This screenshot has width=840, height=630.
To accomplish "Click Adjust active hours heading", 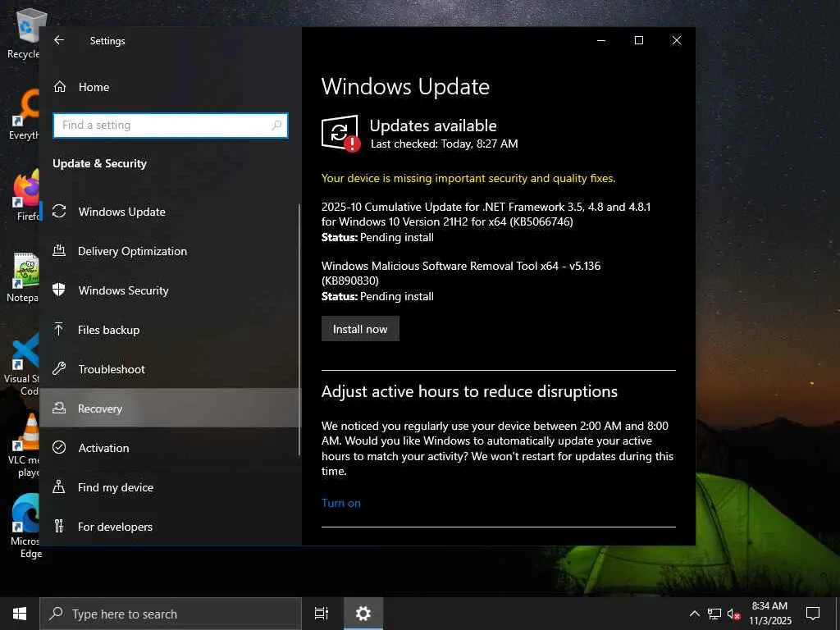I will (469, 391).
